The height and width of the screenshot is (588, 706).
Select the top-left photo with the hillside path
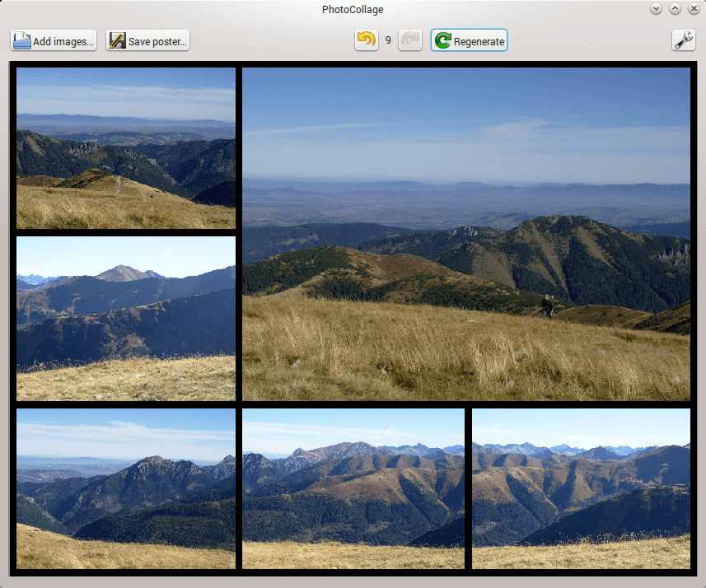click(126, 148)
